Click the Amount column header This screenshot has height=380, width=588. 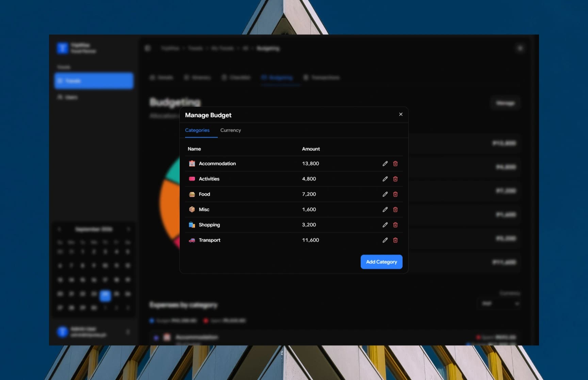311,149
